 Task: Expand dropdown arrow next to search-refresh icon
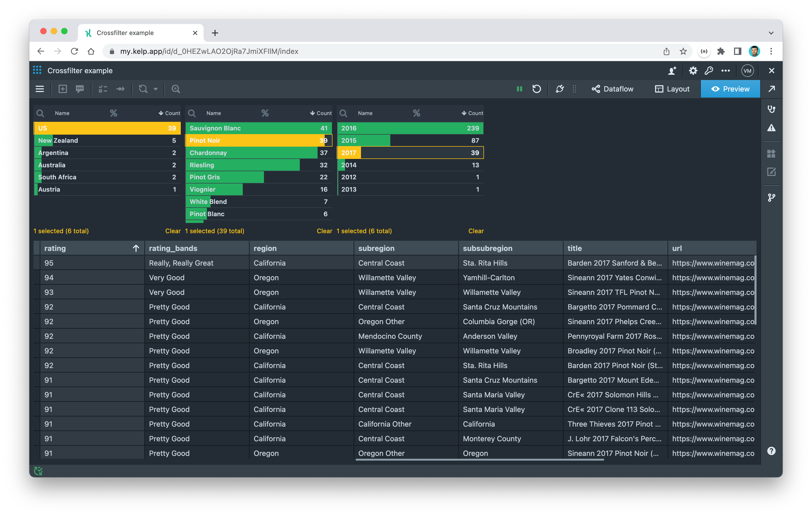155,89
